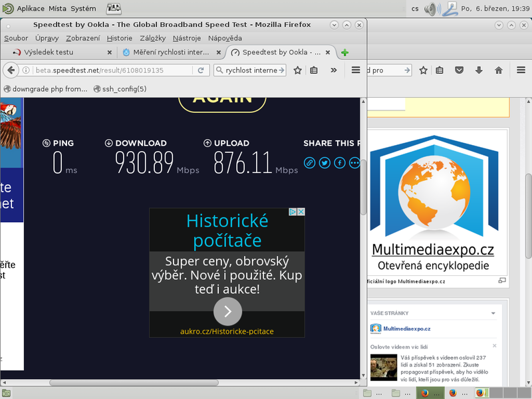Click the speaker icon in the top panel

pos(433,9)
